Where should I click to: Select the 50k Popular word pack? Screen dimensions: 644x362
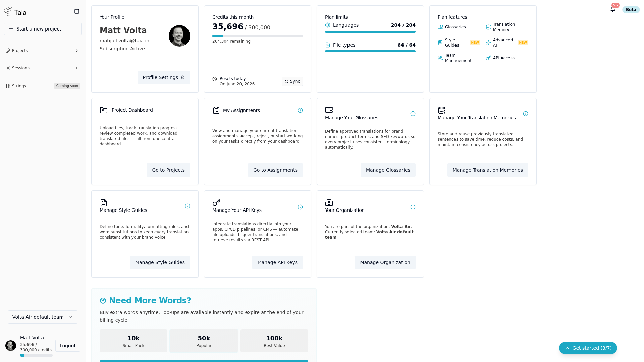click(x=204, y=341)
